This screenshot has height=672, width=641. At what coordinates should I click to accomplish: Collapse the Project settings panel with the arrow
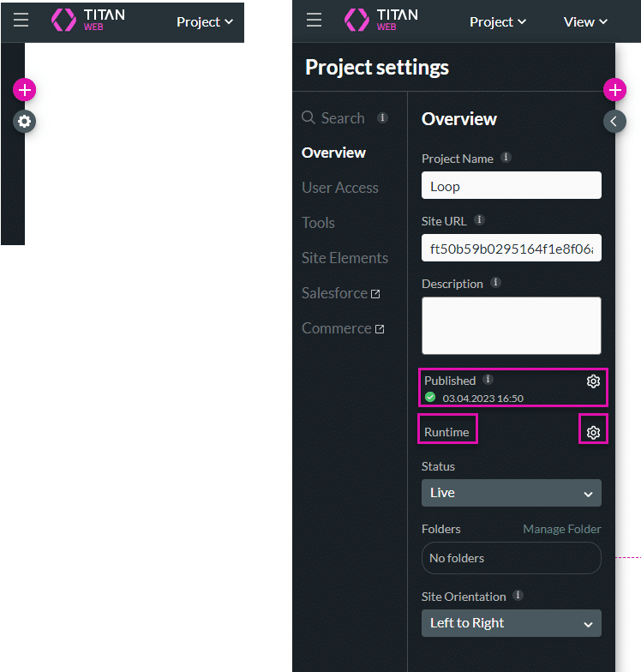point(614,122)
